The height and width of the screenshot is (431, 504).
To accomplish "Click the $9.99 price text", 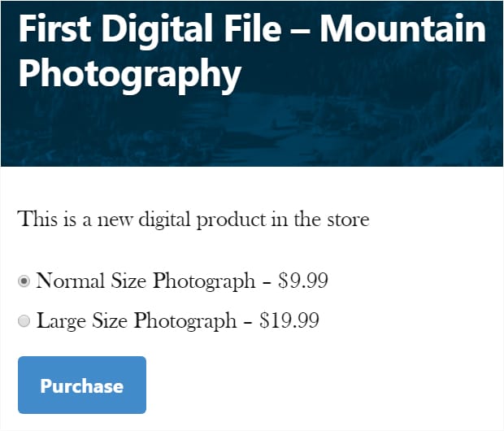I will click(x=303, y=280).
